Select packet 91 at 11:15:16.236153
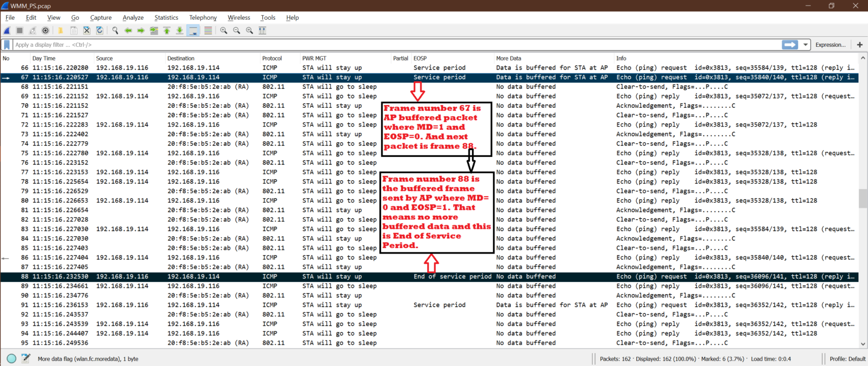 pyautogui.click(x=429, y=305)
